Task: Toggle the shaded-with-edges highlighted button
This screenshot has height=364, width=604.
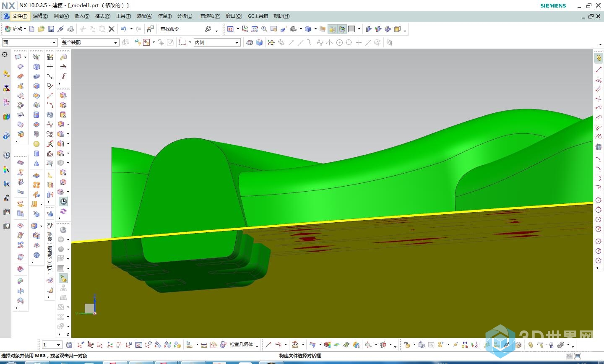Action: pos(342,29)
